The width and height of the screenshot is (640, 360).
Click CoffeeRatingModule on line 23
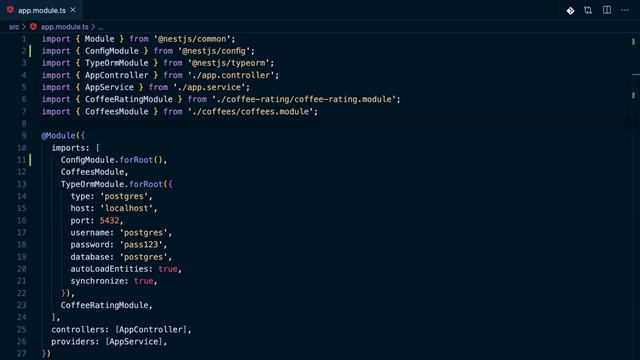(x=104, y=305)
